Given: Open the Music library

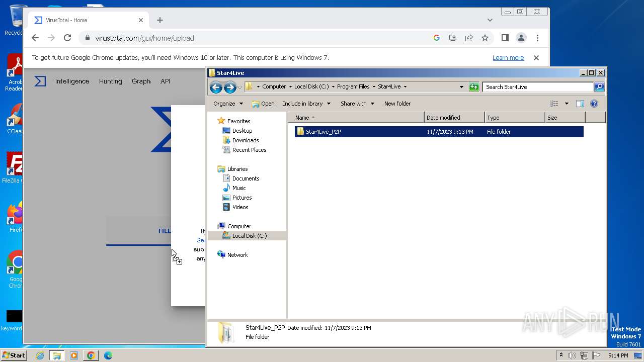Looking at the screenshot, I should [238, 188].
